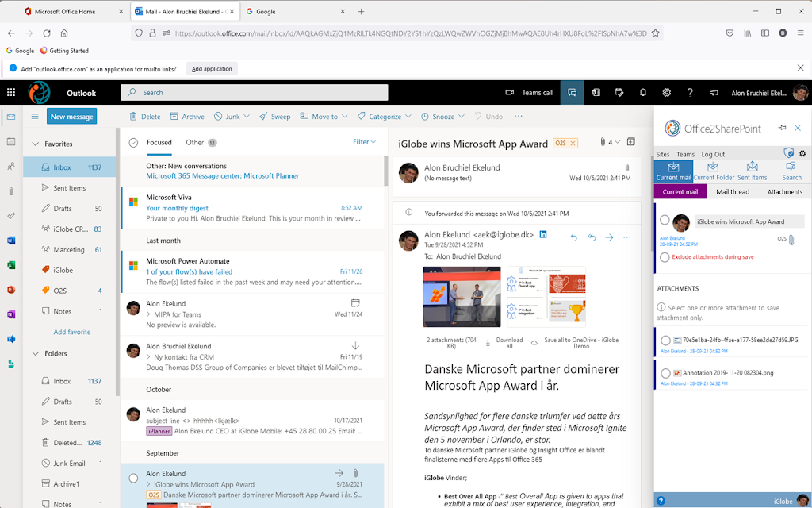Click the megaphone feedback icon in the header

714,93
